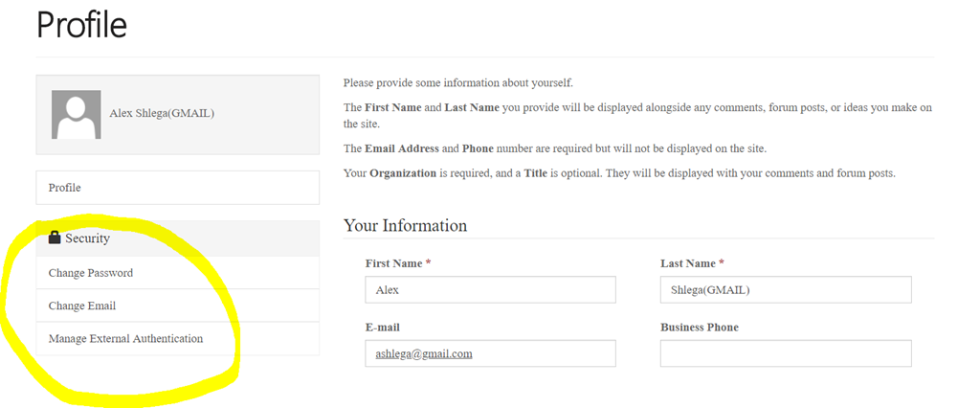The image size is (980, 408).
Task: Click the Last Name field label
Action: point(692,263)
